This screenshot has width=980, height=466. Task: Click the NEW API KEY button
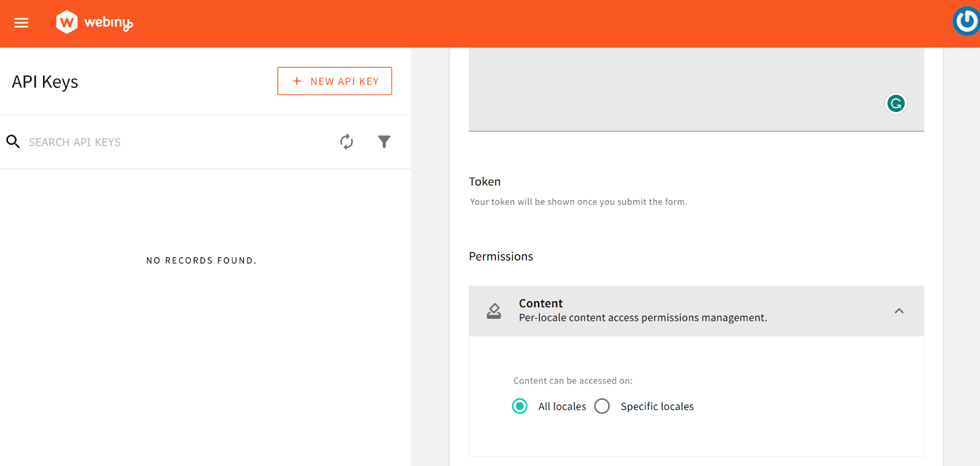point(334,81)
